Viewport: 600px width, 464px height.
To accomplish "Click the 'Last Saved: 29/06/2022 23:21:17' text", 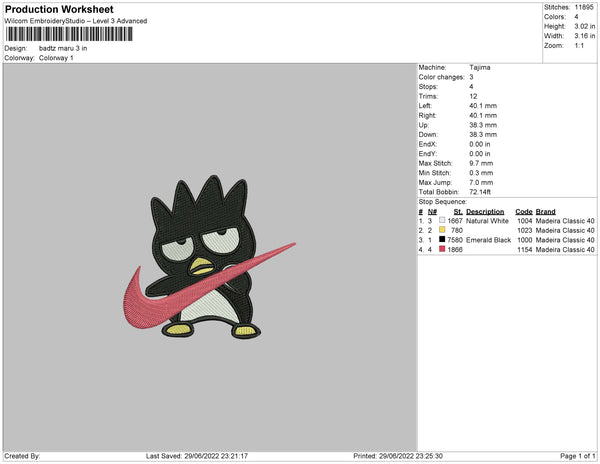I will point(197,456).
